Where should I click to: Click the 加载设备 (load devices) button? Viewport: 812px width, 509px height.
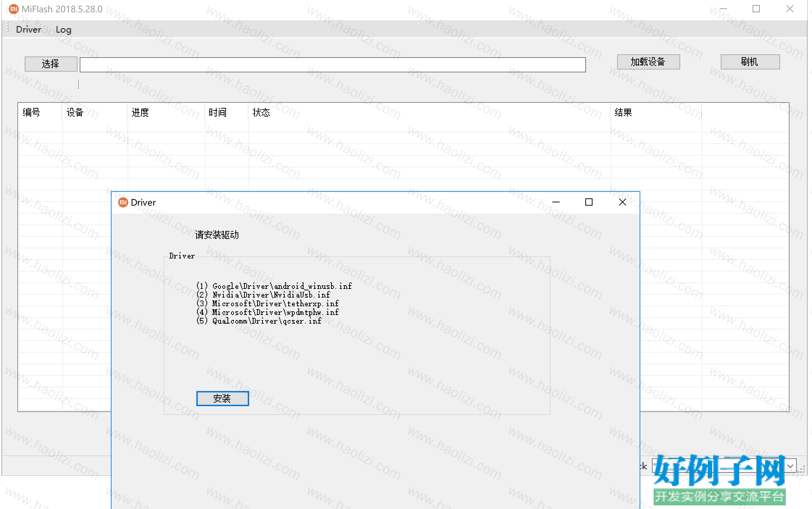tap(648, 62)
